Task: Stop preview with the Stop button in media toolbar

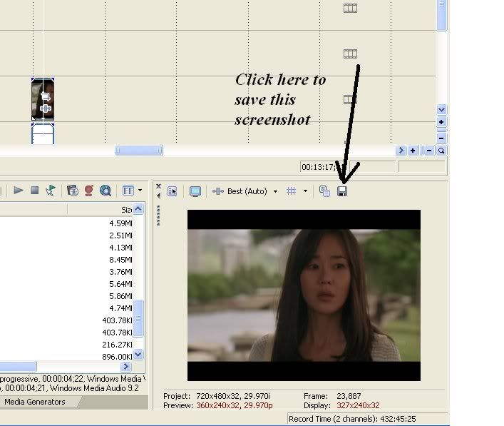Action: [x=35, y=191]
